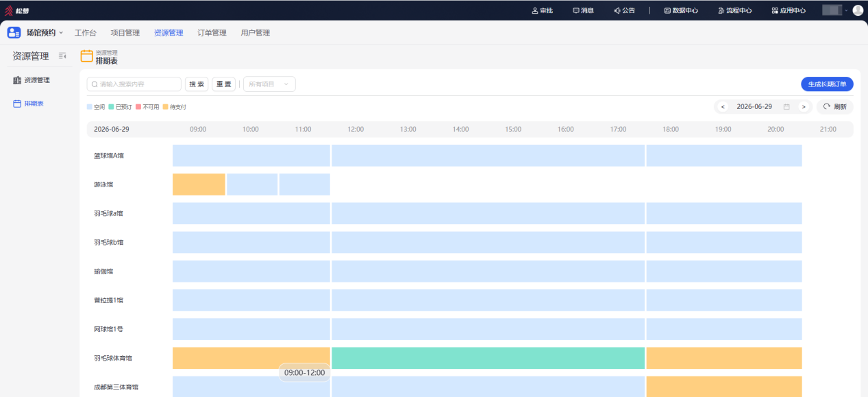Go to previous day arrow
This screenshot has height=397, width=868.
(723, 107)
